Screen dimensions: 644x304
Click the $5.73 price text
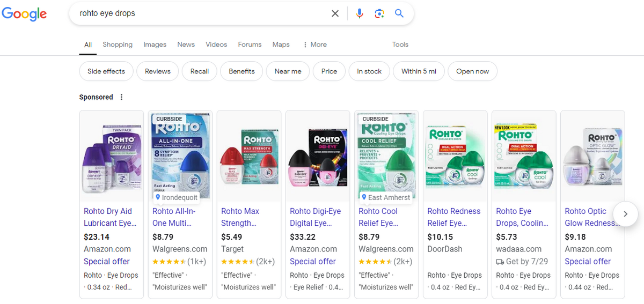click(506, 237)
